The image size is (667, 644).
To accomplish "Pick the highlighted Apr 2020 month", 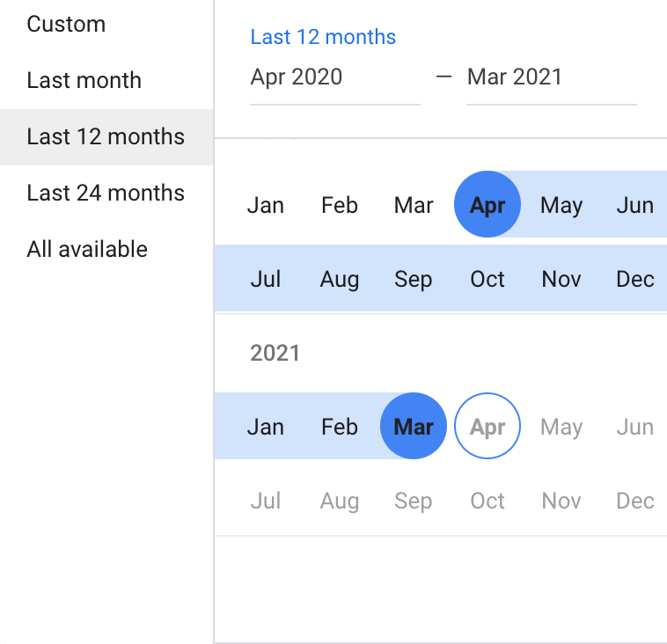I will (487, 205).
